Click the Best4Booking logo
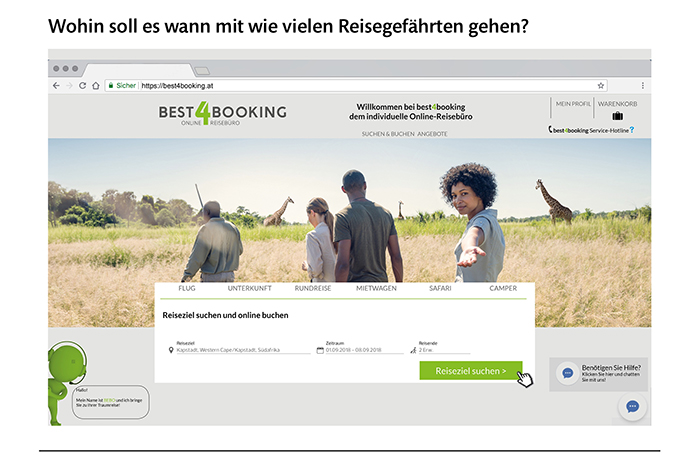This screenshot has height=470, width=700. 222,113
